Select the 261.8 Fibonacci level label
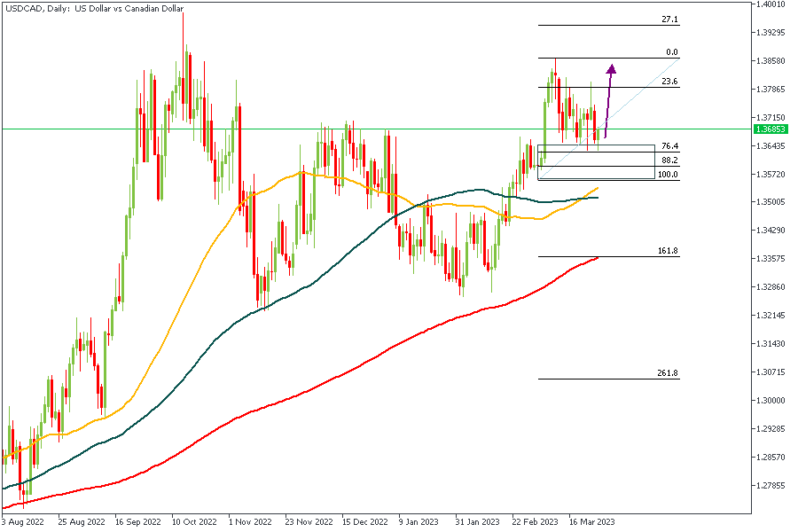 (x=668, y=373)
